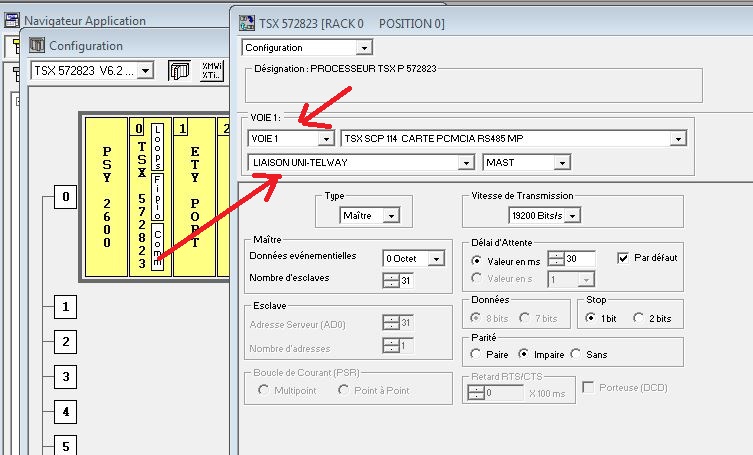
Task: Adjust the Valeur en ms delay stepper
Action: pos(556,258)
